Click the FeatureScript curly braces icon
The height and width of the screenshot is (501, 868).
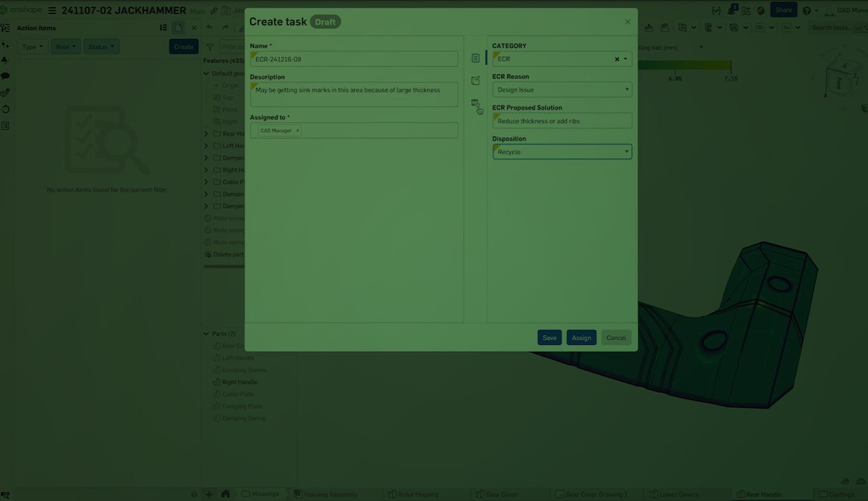click(x=717, y=10)
